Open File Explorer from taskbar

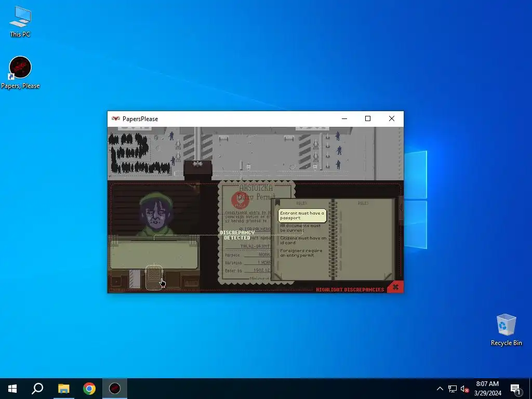[63, 389]
